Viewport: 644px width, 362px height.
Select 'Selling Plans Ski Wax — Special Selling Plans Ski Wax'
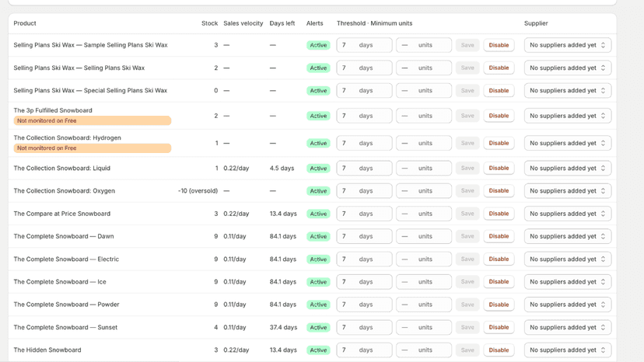coord(90,91)
